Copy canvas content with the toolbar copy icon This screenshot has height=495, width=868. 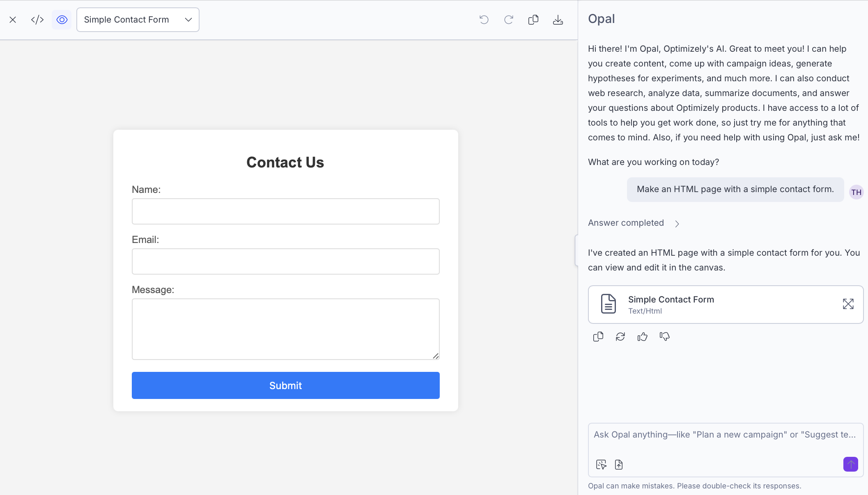click(533, 20)
